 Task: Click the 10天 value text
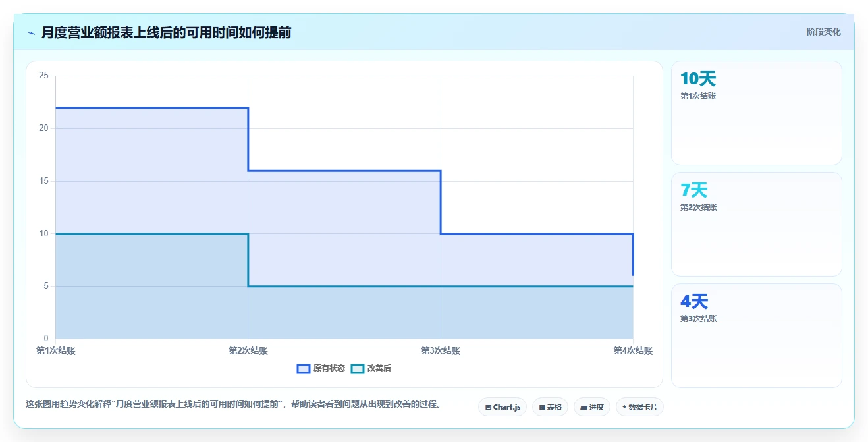[x=698, y=79]
